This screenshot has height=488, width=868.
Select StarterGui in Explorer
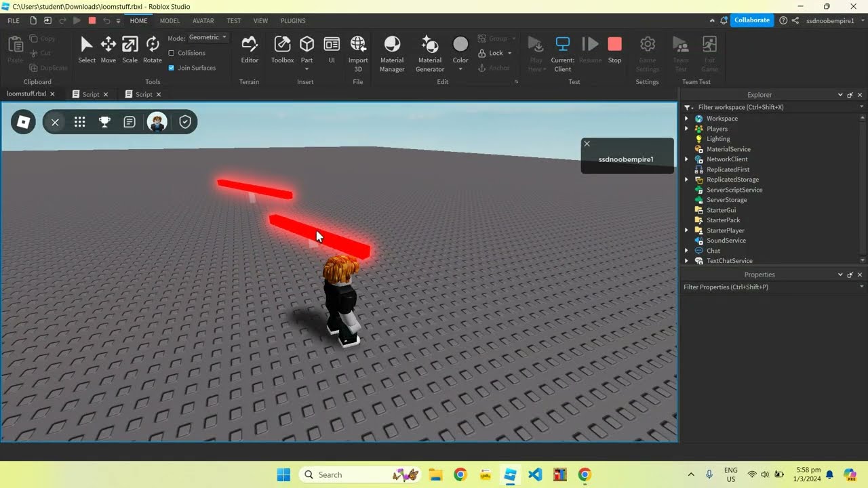click(721, 210)
